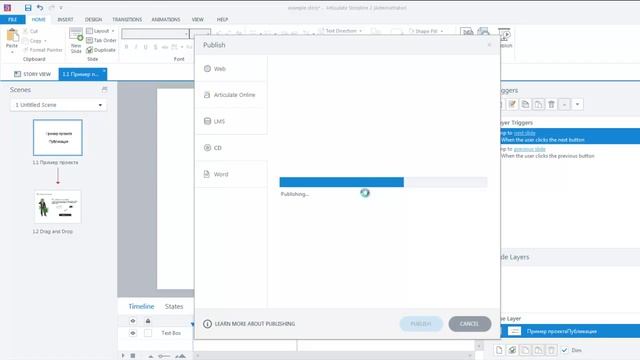Select the DESIGN ribbon tab

tap(93, 19)
